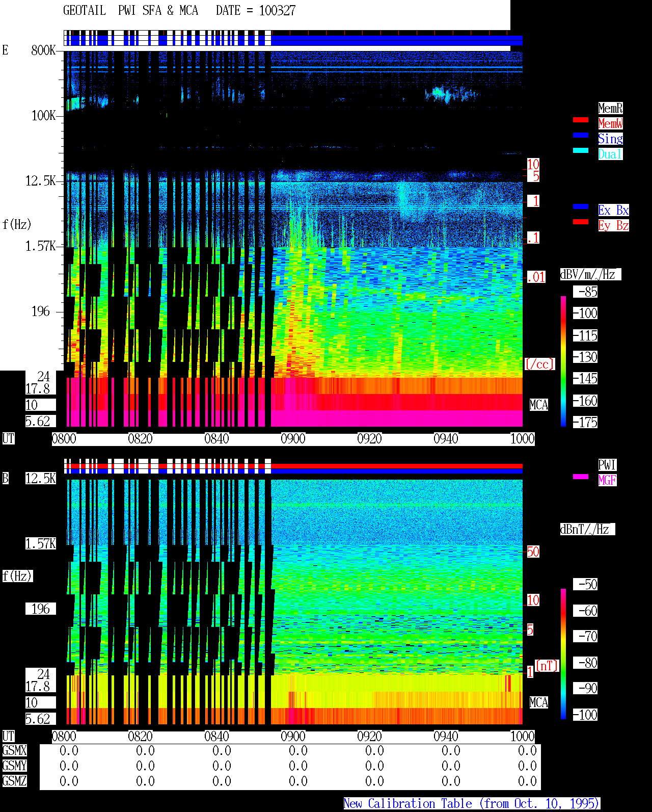Click the 100K frequency axis label
The height and width of the screenshot is (812, 652).
[x=43, y=116]
